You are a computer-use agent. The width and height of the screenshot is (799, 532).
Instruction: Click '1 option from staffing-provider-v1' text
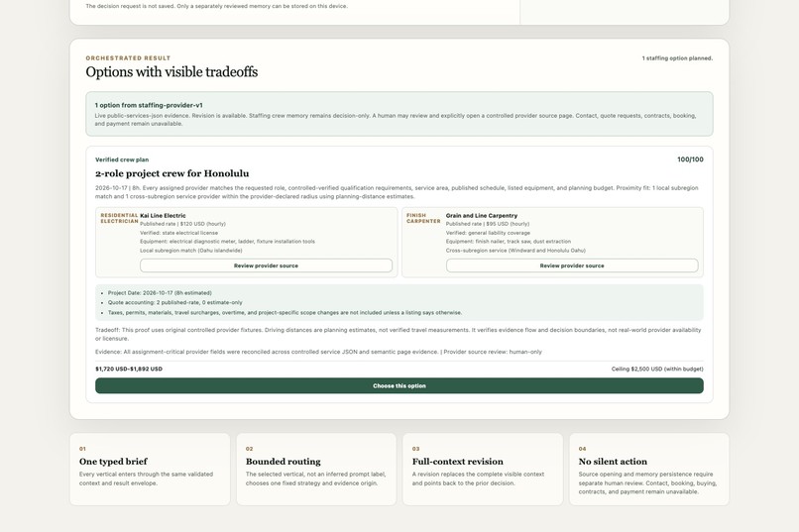pyautogui.click(x=149, y=105)
